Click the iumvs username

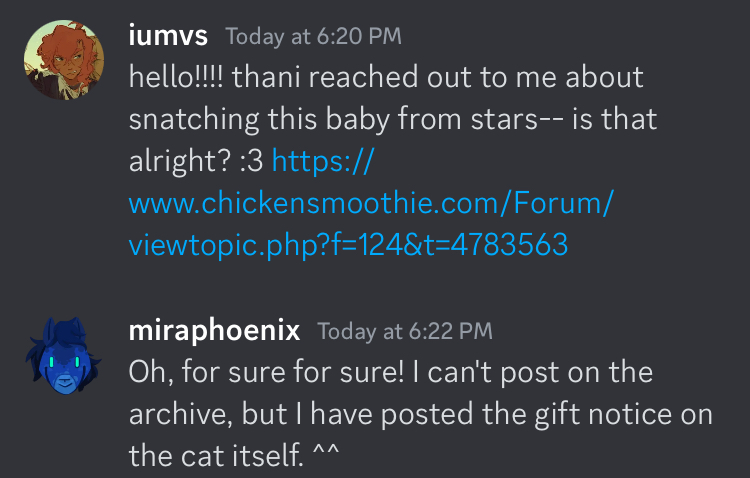[x=168, y=36]
